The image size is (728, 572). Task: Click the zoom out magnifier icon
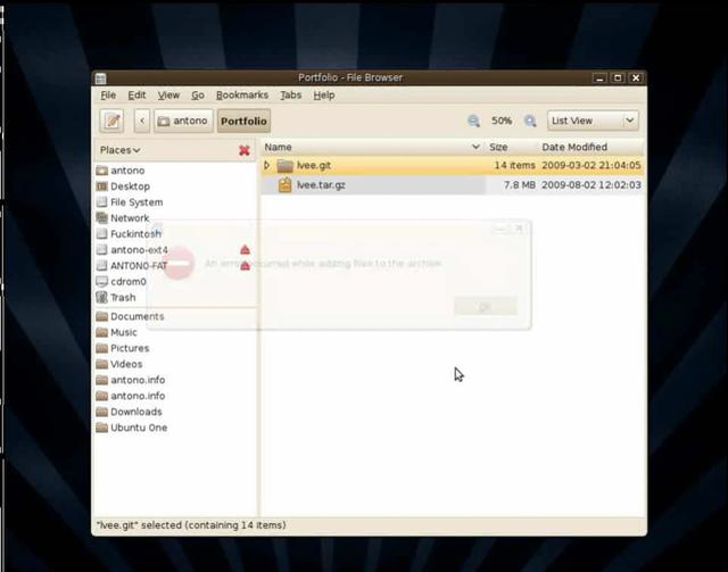[x=473, y=121]
